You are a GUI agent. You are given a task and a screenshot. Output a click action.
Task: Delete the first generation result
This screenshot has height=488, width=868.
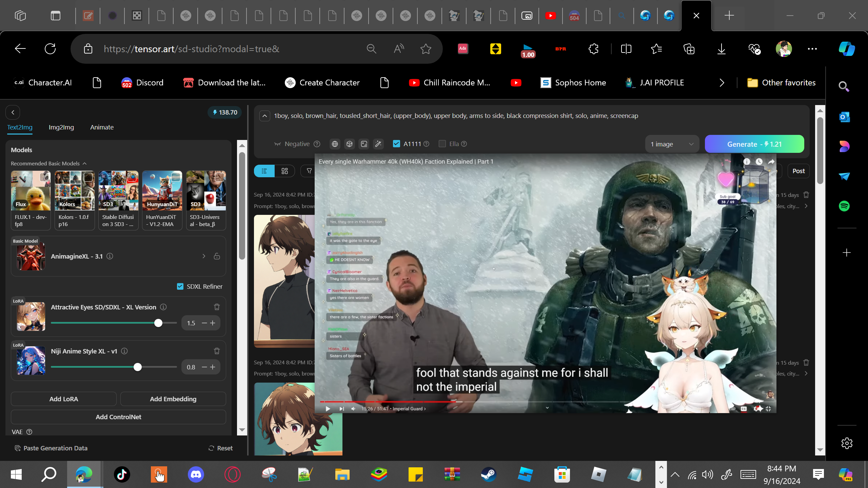coord(806,195)
